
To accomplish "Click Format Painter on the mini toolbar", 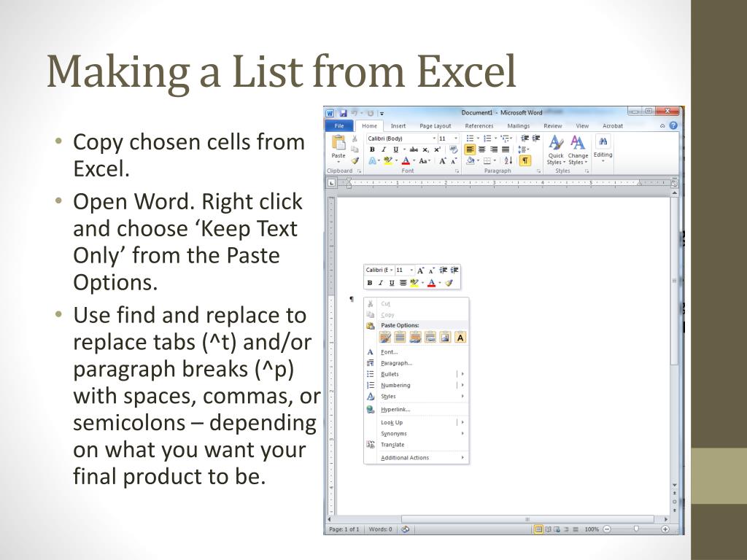I will (449, 283).
